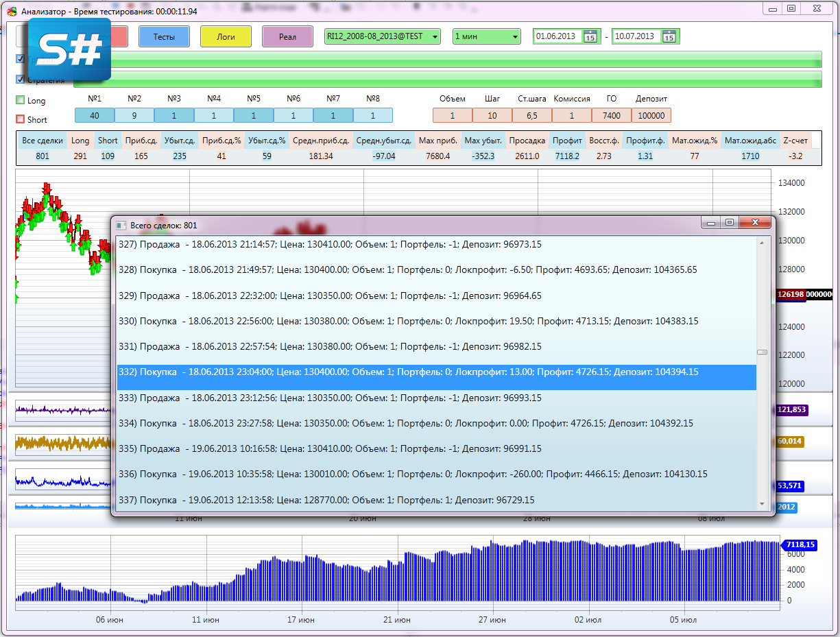Uncheck the Стратегия checkbox
The height and width of the screenshot is (637, 840).
click(x=20, y=80)
